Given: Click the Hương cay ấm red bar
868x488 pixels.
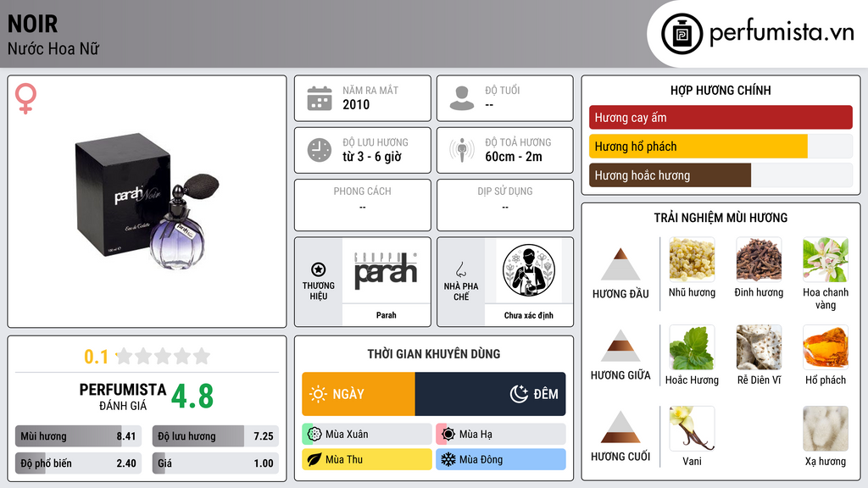Looking at the screenshot, I should pyautogui.click(x=721, y=117).
